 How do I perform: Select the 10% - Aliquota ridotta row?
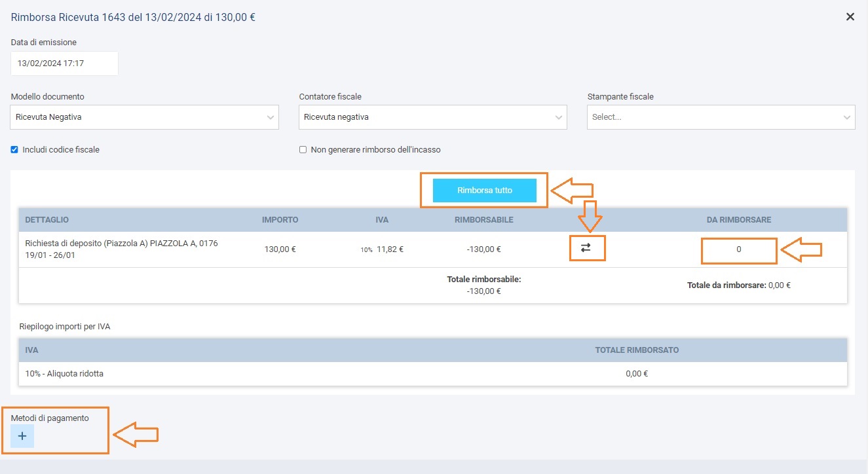point(64,374)
